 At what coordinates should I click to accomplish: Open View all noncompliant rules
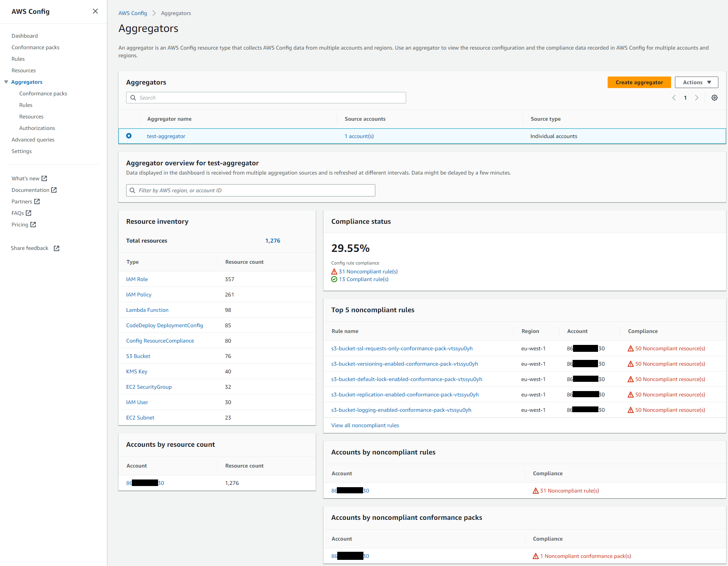[365, 425]
